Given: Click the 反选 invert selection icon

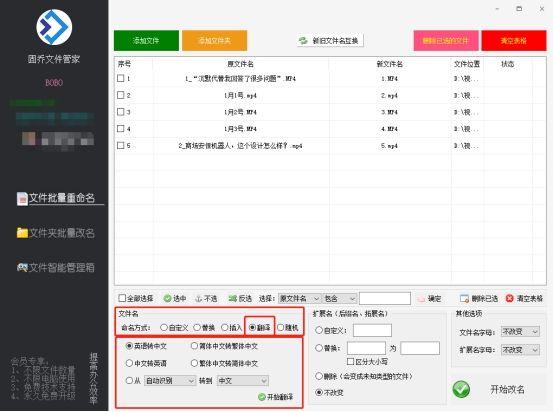Looking at the screenshot, I should click(x=232, y=299).
